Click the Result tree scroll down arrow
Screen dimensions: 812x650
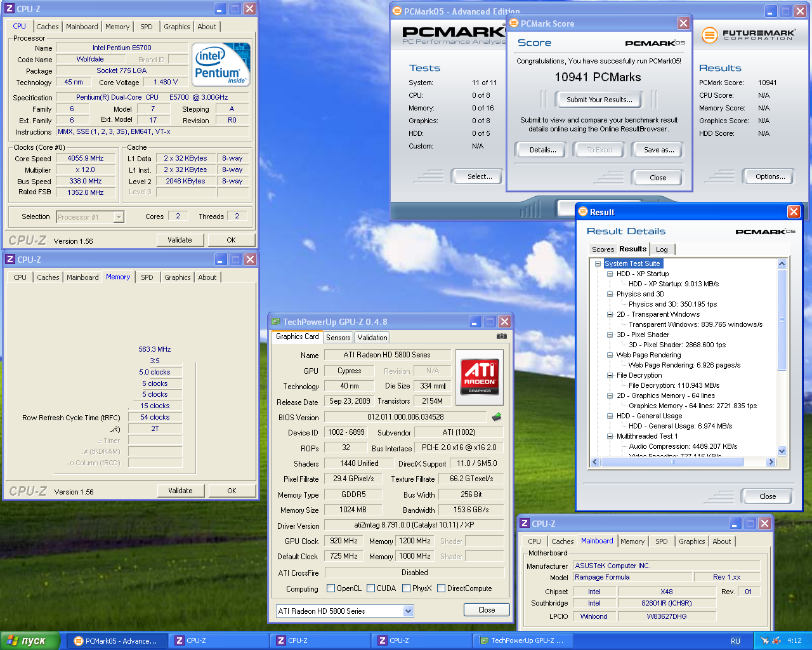click(782, 451)
